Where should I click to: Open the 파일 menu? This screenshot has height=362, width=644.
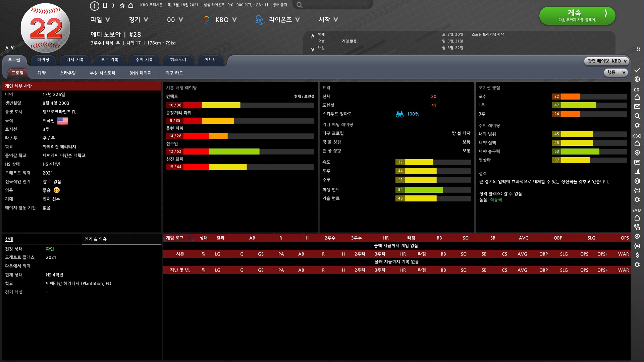pyautogui.click(x=100, y=20)
